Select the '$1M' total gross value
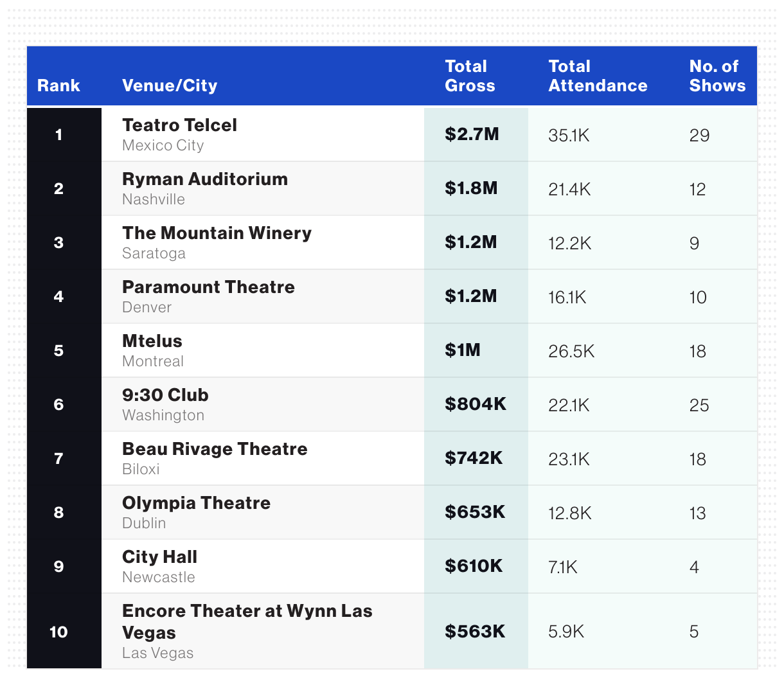The height and width of the screenshot is (676, 784). pos(463,350)
